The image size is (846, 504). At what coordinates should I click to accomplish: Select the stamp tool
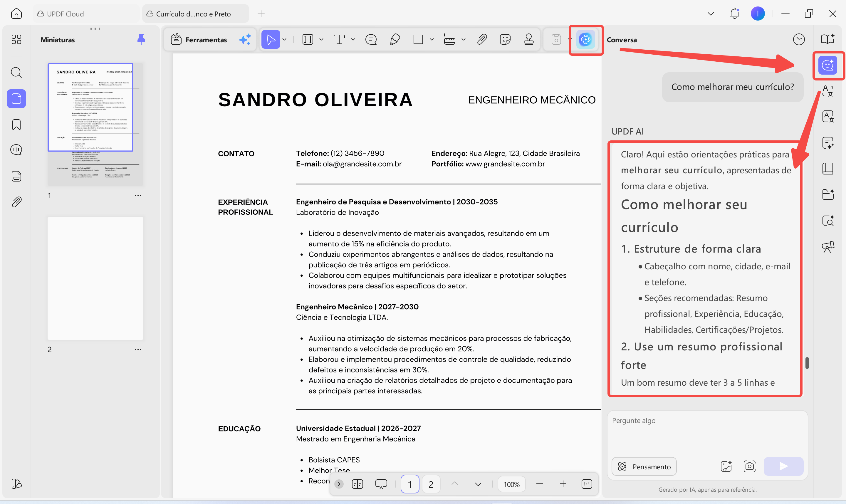[x=528, y=39]
